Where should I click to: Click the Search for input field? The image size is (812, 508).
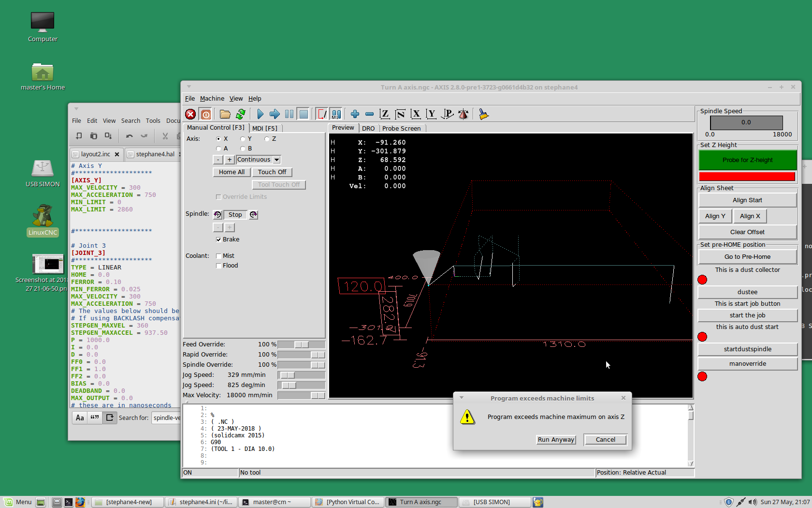[166, 418]
